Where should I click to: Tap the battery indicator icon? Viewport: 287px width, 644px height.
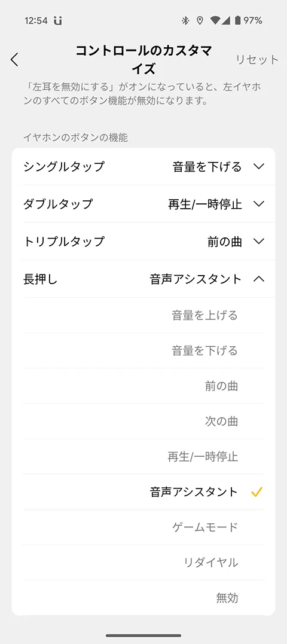tap(237, 20)
